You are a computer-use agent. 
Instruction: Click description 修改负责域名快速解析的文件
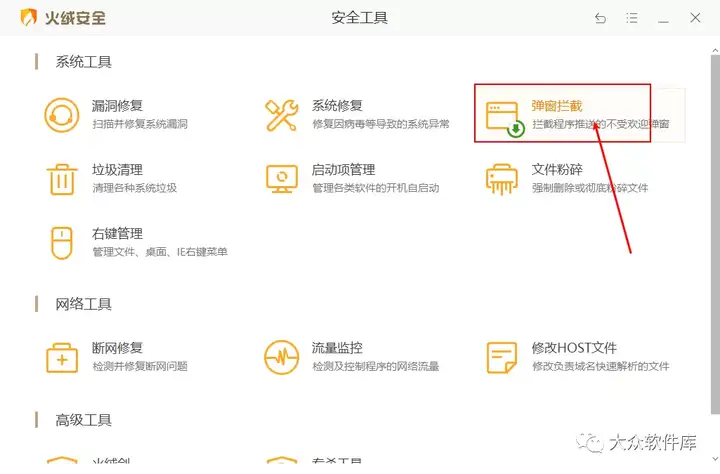pos(601,366)
